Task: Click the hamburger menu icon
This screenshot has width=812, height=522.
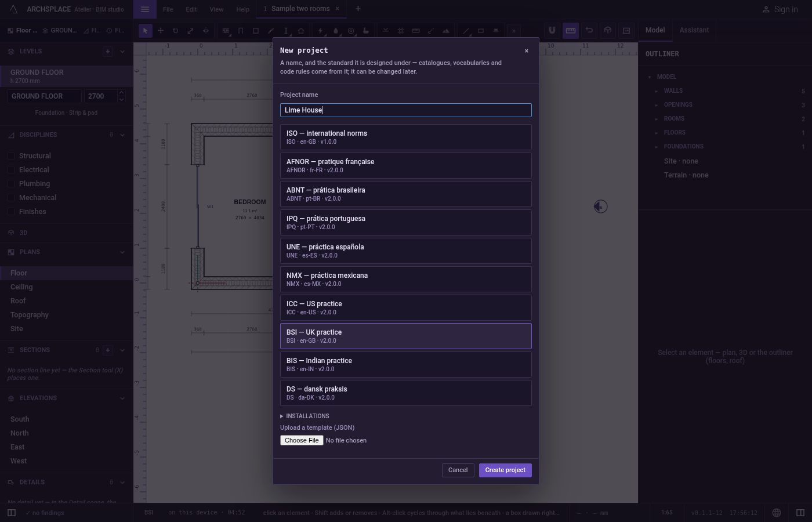Action: 145,9
